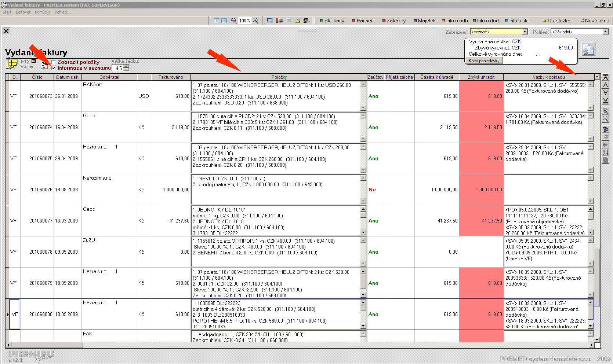This screenshot has width=613, height=364.
Task: Click the zoom in magnifier in the right sidebar
Action: (606, 111)
